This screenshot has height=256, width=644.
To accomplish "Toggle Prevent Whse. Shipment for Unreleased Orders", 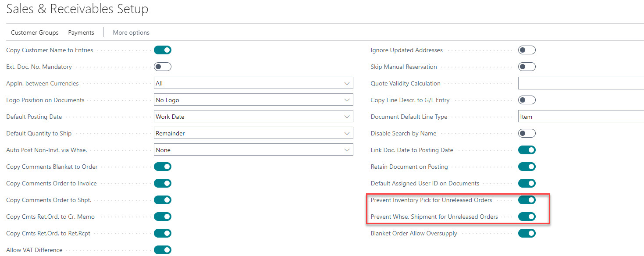I will (527, 217).
